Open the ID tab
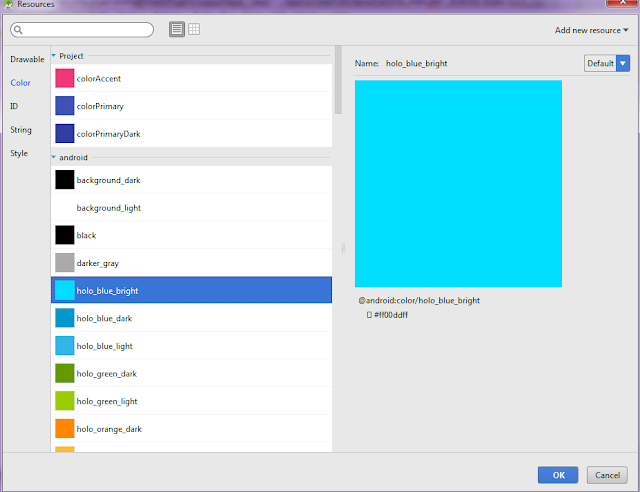640x492 pixels. (x=14, y=106)
